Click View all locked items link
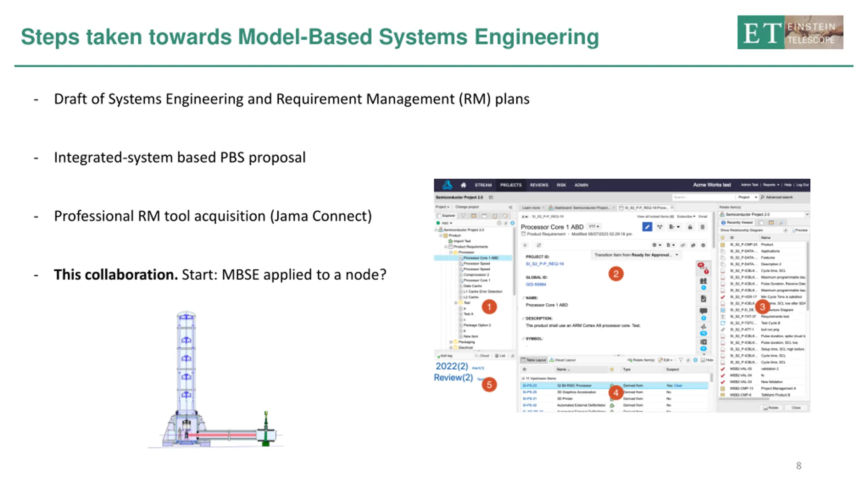Image resolution: width=868 pixels, height=488 pixels. tap(655, 217)
